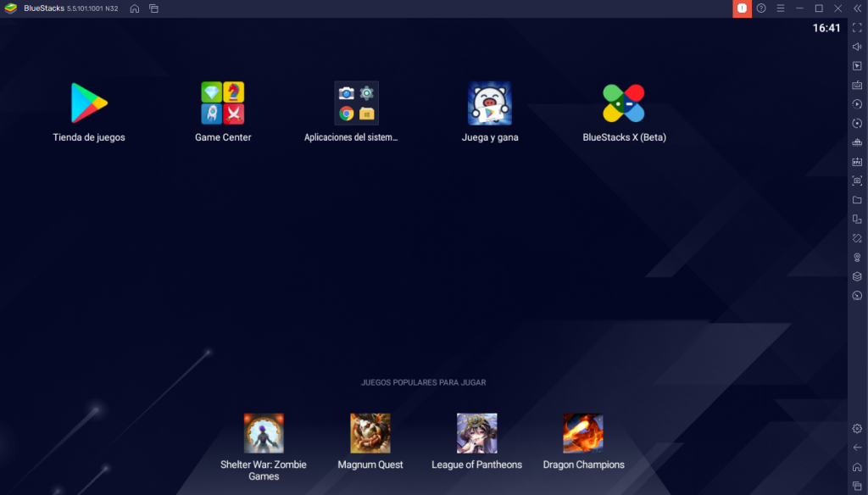This screenshot has height=495, width=868.
Task: Open Aplicaciones del sistema folder
Action: [356, 103]
